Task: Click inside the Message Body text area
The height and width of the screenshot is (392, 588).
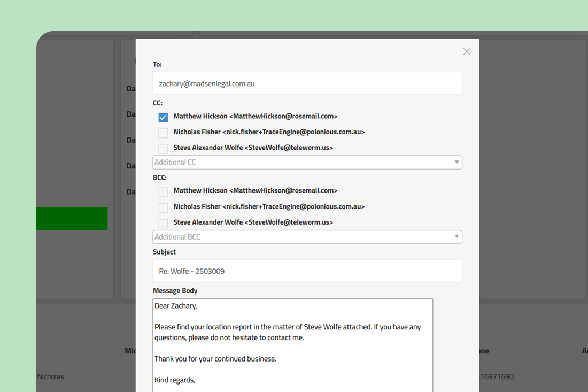Action: tap(292, 345)
